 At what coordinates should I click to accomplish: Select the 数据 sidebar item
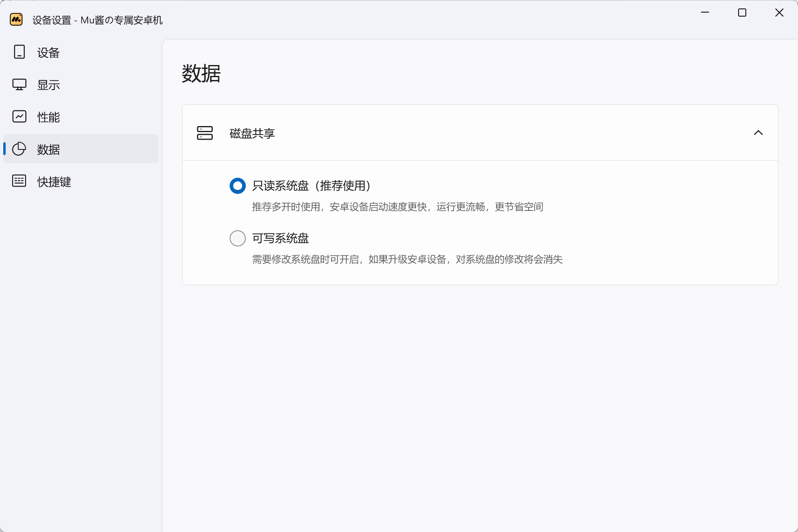point(49,149)
